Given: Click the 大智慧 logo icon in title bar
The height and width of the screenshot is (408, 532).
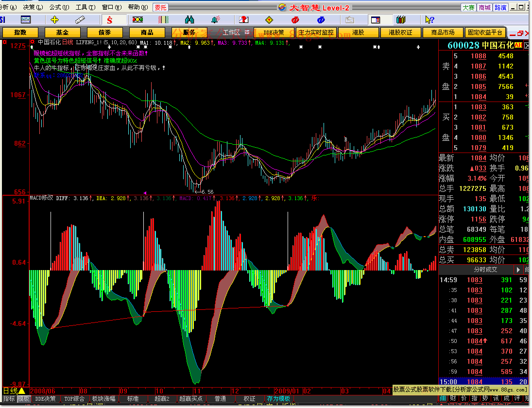Looking at the screenshot, I should [x=282, y=7].
